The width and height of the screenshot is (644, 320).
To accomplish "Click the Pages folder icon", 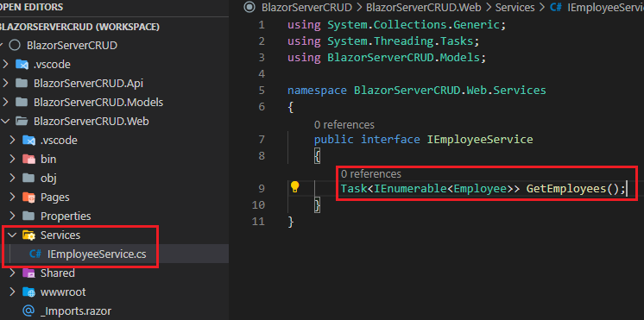I will [x=28, y=197].
